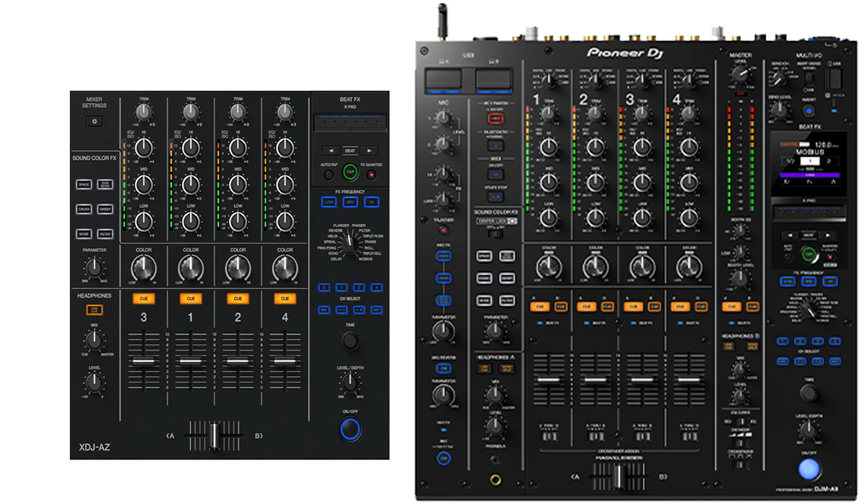Turn on Beat FX with the ON/OFF button
The height and width of the screenshot is (504, 864).
pyautogui.click(x=351, y=428)
